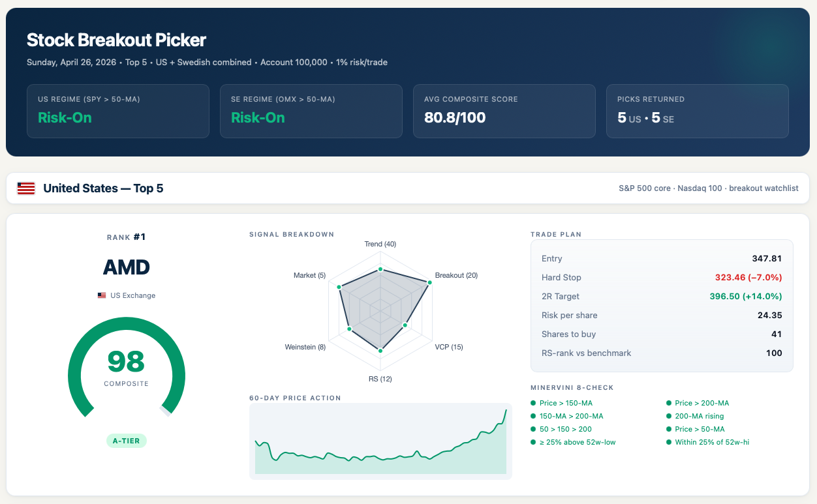Screen dimensions: 817x504
Task: Click the Picks Returned summary card
Action: coord(697,111)
